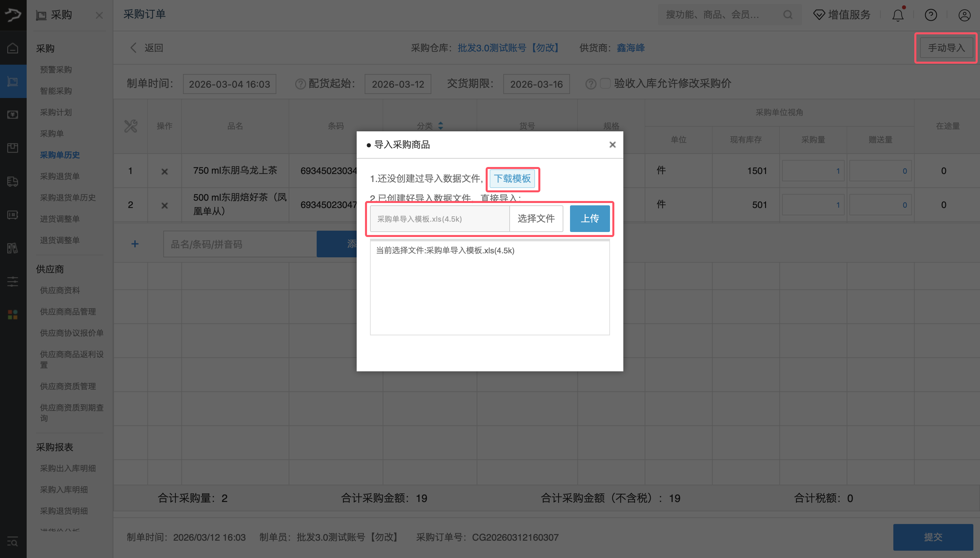Viewport: 980px width, 558px height.
Task: Click the plus icon to add product
Action: tap(135, 244)
